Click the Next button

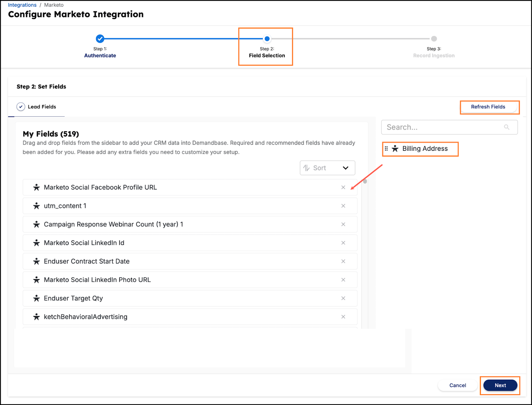click(500, 385)
